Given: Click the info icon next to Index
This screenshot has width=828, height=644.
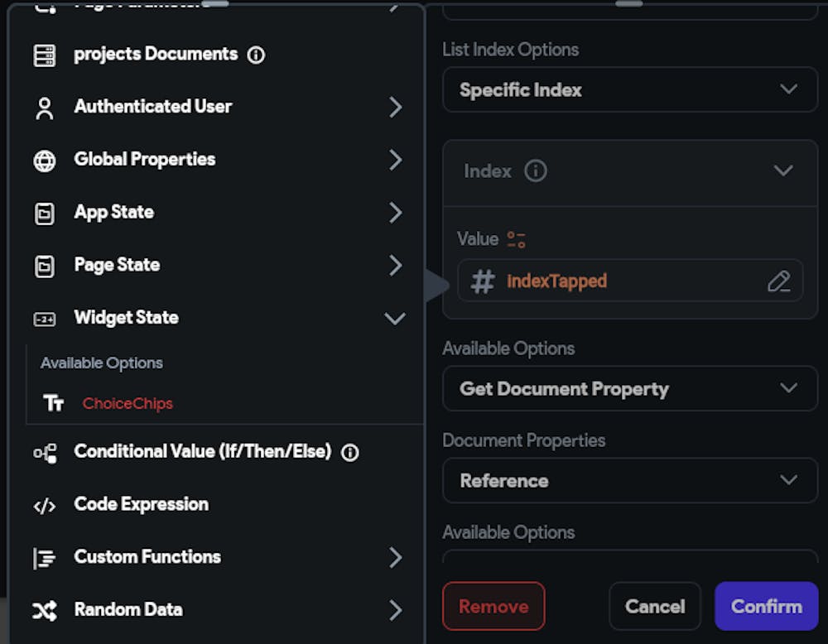Looking at the screenshot, I should point(536,171).
